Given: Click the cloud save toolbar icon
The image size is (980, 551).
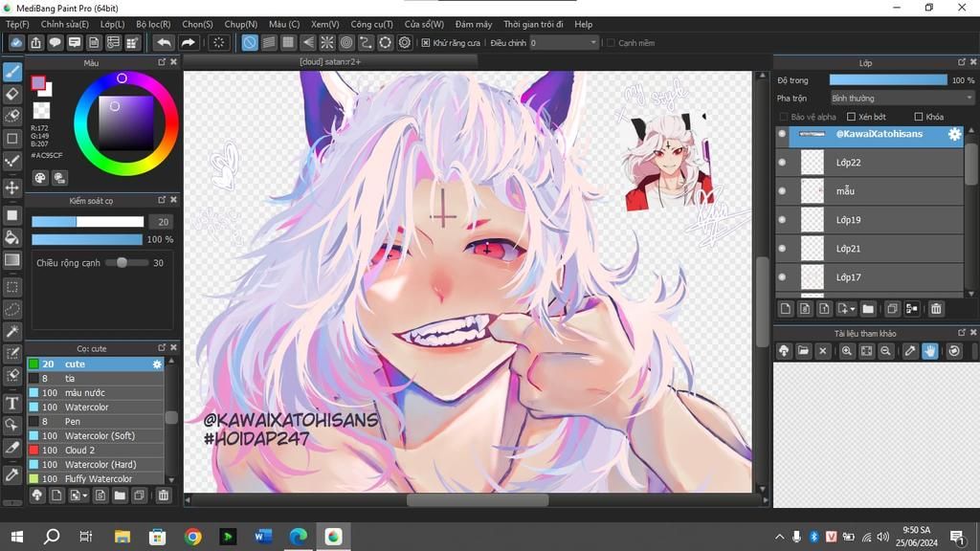Looking at the screenshot, I should tap(17, 42).
